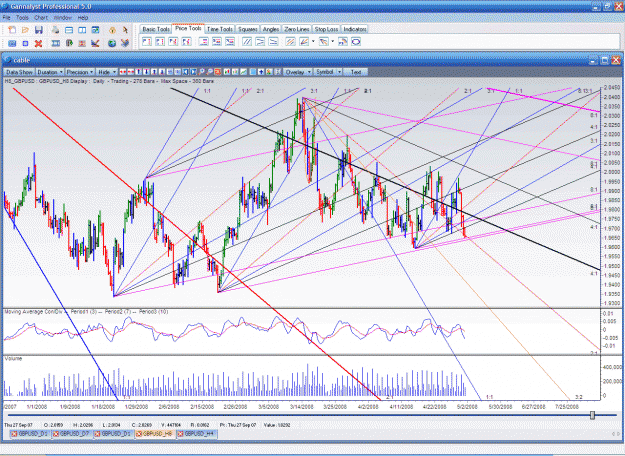
Task: Switch to the Price Tools tab
Action: pyautogui.click(x=188, y=29)
